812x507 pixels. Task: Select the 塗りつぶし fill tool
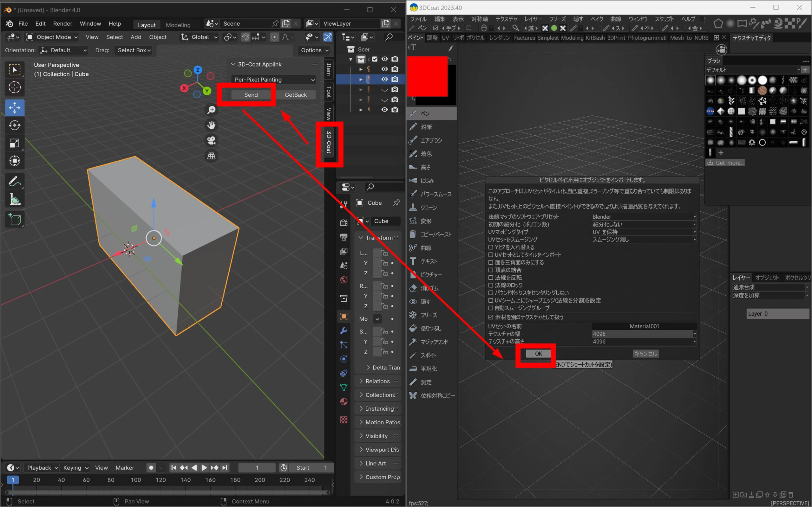point(430,328)
